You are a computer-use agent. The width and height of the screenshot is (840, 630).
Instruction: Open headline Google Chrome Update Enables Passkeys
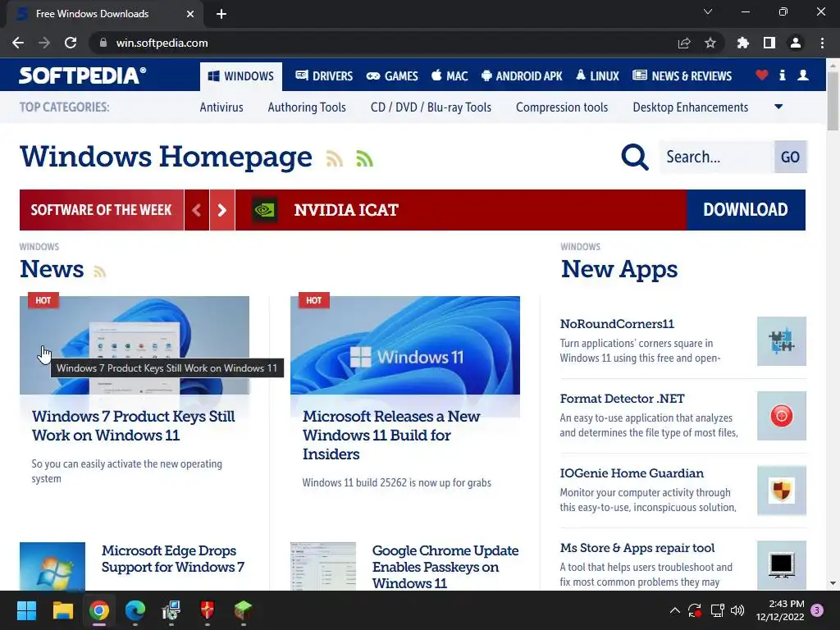[445, 567]
